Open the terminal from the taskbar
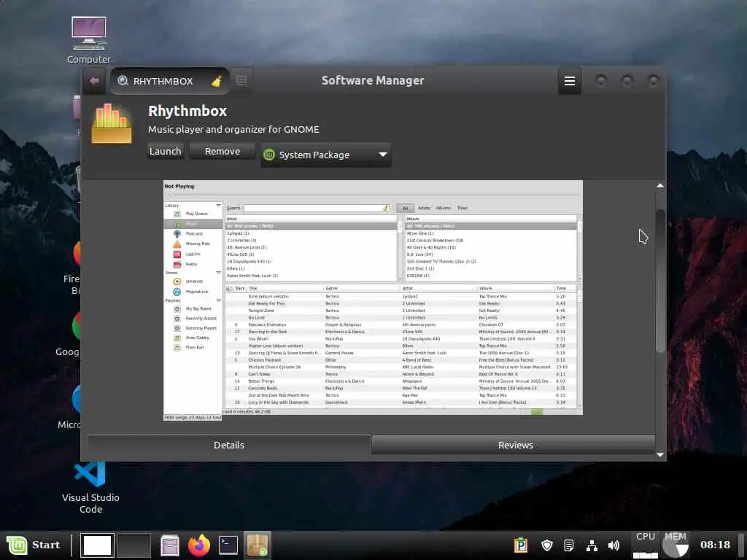Image resolution: width=747 pixels, height=560 pixels. pos(228,545)
